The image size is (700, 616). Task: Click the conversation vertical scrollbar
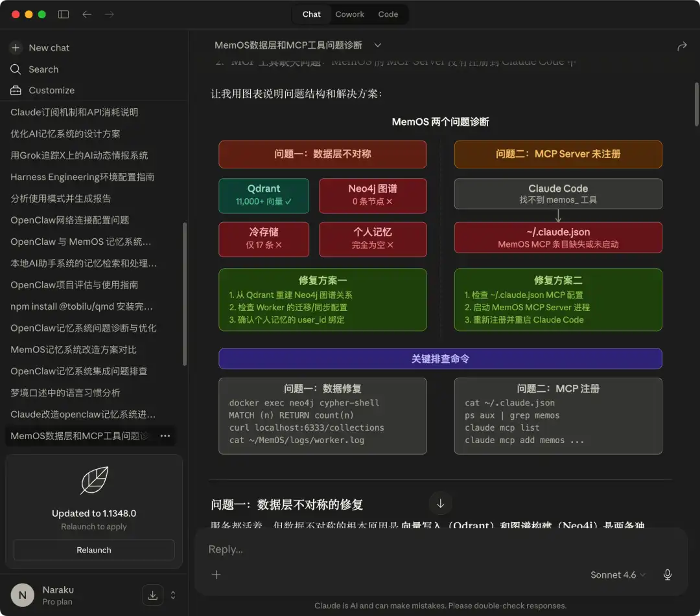(x=696, y=104)
